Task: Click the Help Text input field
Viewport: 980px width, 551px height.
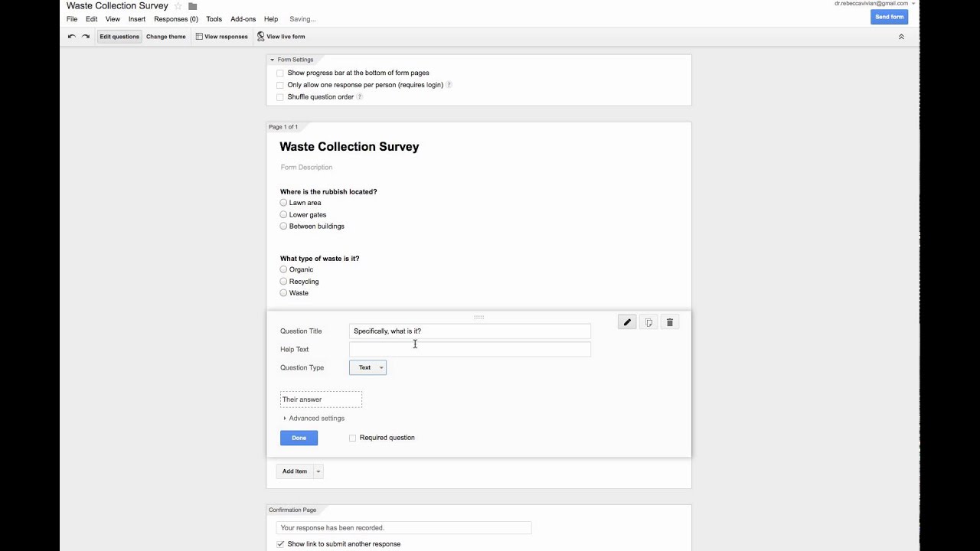Action: [470, 350]
